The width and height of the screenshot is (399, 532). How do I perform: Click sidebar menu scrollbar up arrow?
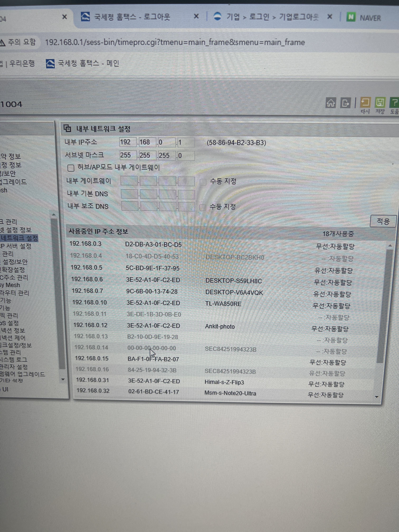pyautogui.click(x=54, y=215)
